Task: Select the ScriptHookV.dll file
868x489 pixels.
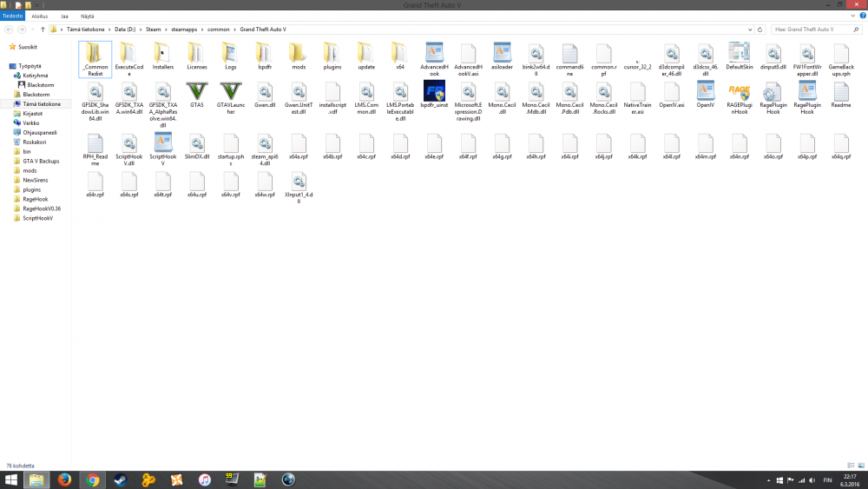Action: [x=129, y=144]
